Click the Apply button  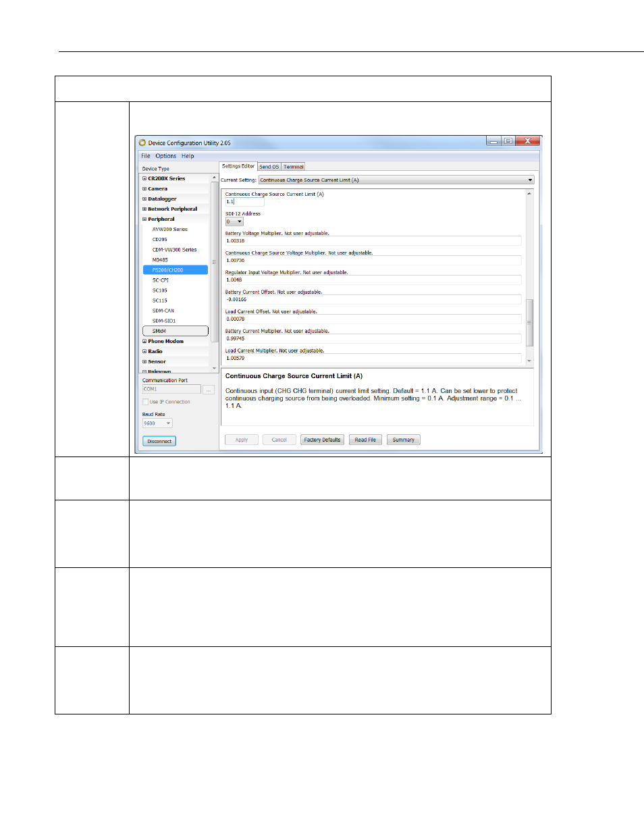click(242, 440)
